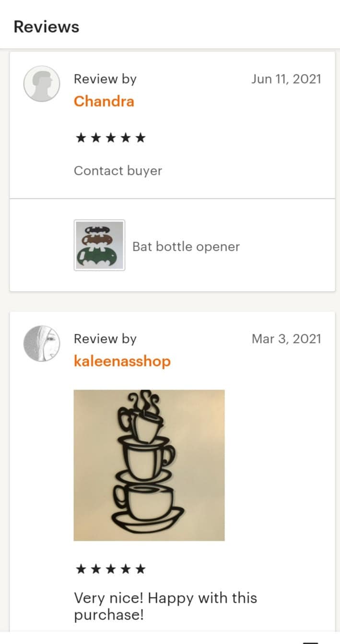Open the Bat bottle opener thumbnail
This screenshot has width=340, height=644.
point(99,245)
